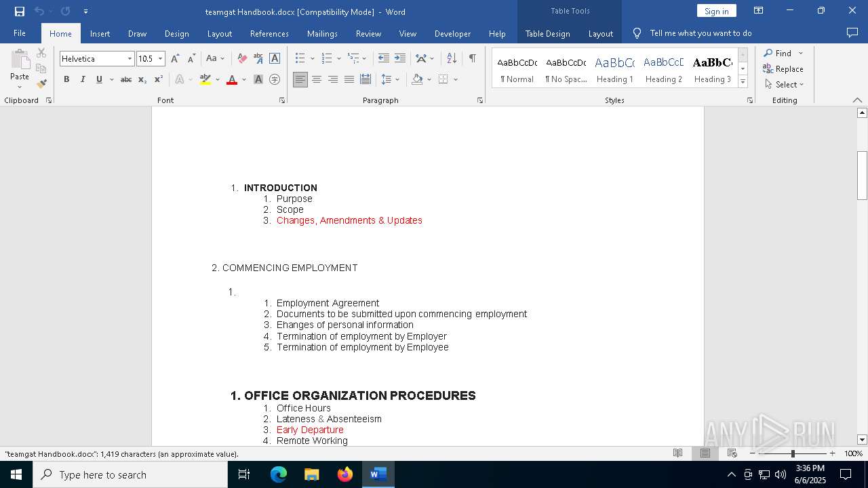Click Font Color red swatch button
Viewport: 868px width, 488px height.
pyautogui.click(x=232, y=79)
